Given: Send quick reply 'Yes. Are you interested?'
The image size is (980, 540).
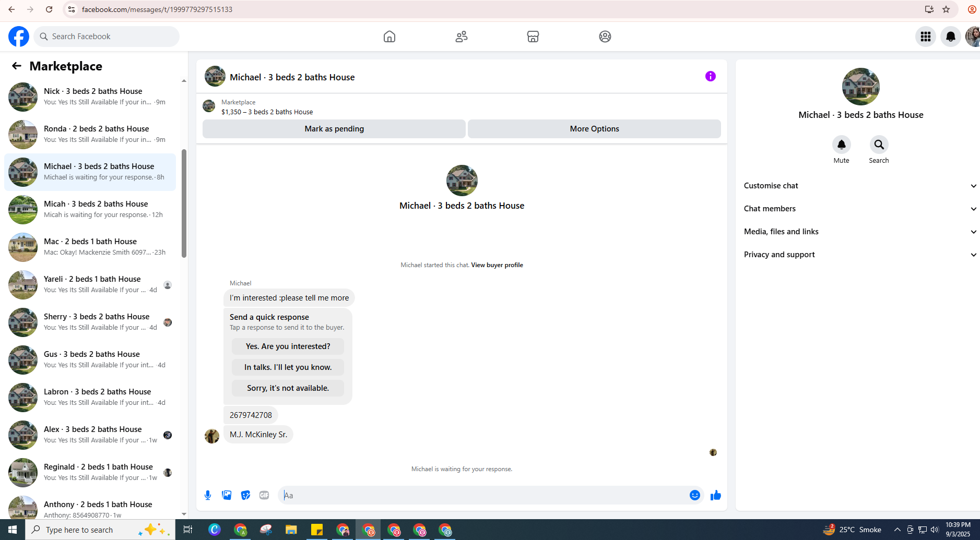Looking at the screenshot, I should click(x=288, y=346).
